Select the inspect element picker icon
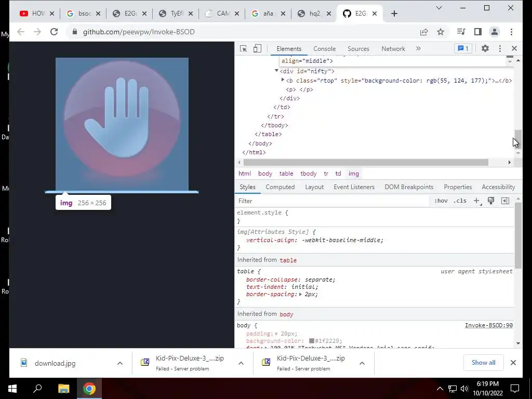Image resolution: width=532 pixels, height=399 pixels. (243, 48)
